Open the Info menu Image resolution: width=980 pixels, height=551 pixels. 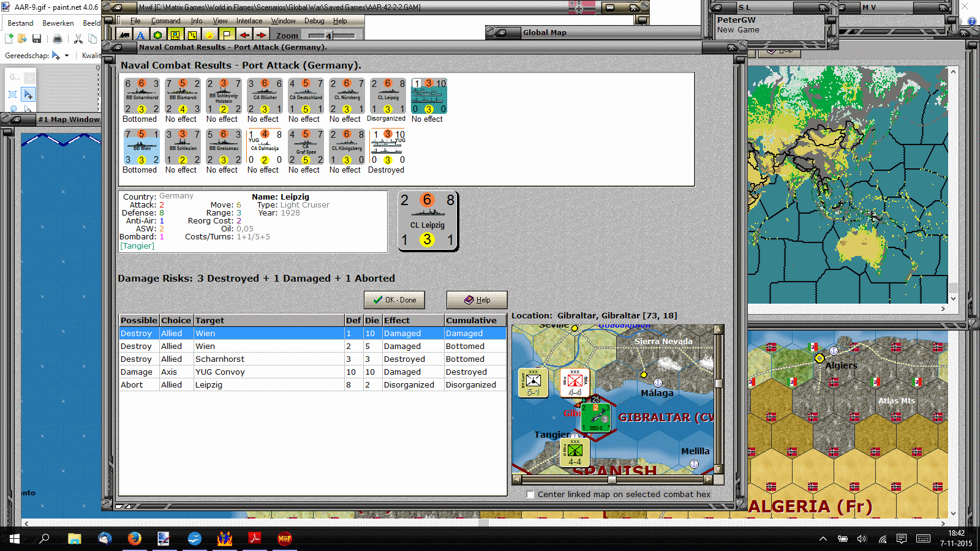(197, 21)
